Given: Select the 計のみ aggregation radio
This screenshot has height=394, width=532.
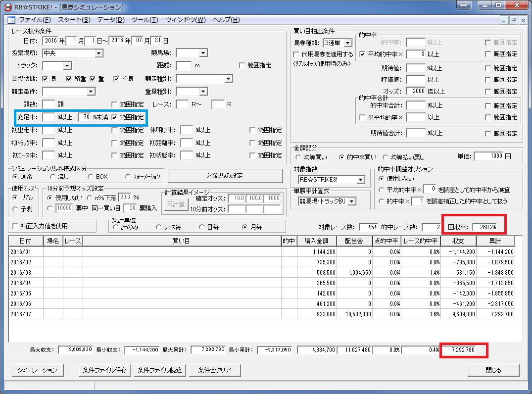Looking at the screenshot, I should [115, 227].
